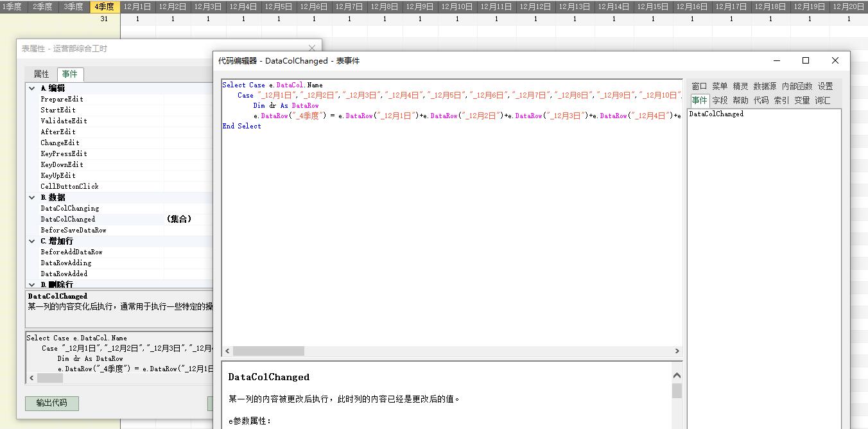Select the DataRowAdding event row

pyautogui.click(x=119, y=263)
